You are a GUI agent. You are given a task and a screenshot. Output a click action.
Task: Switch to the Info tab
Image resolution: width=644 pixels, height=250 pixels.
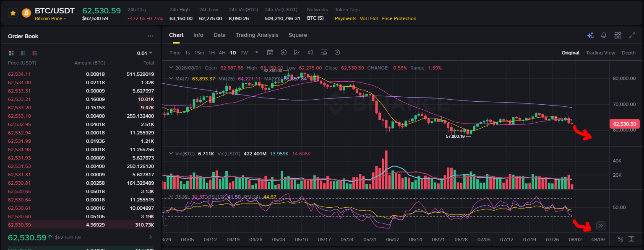coord(198,35)
